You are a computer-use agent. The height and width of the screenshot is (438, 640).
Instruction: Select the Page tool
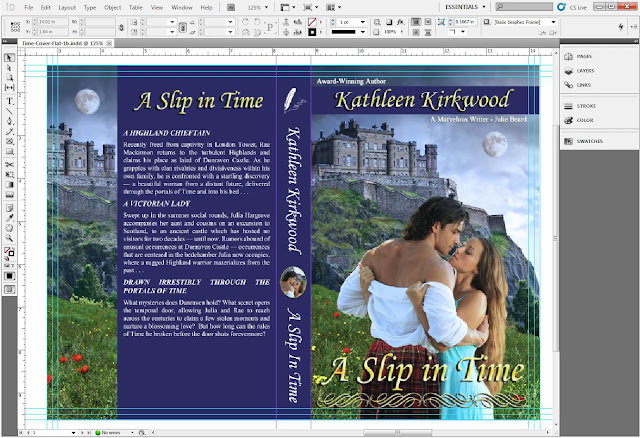(9, 78)
